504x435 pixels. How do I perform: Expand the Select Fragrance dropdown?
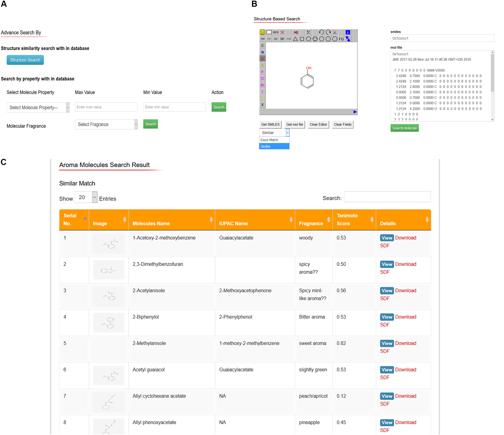click(x=106, y=125)
